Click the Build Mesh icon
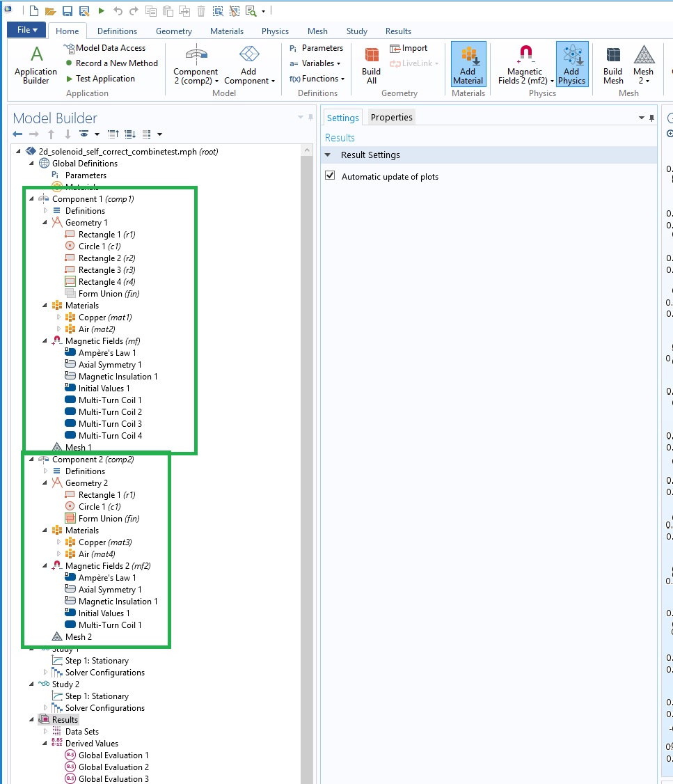Image resolution: width=673 pixels, height=784 pixels. click(612, 65)
